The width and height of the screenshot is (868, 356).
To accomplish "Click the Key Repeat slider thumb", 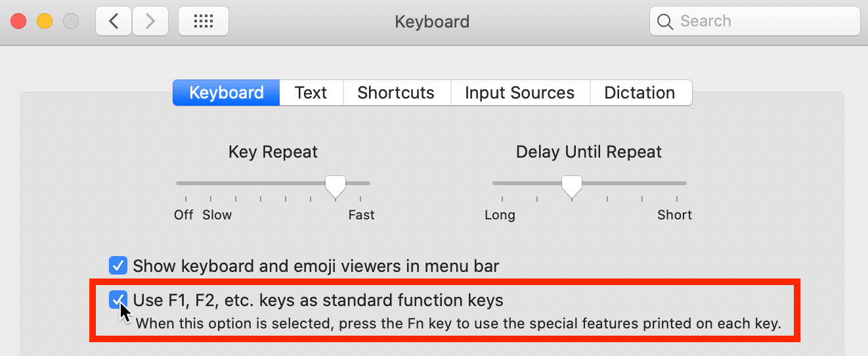I will [336, 187].
